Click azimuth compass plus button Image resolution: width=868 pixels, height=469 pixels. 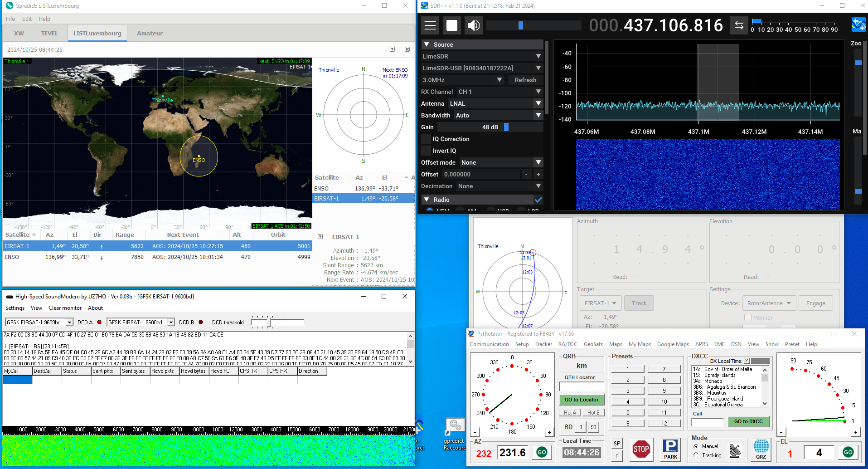(x=549, y=432)
